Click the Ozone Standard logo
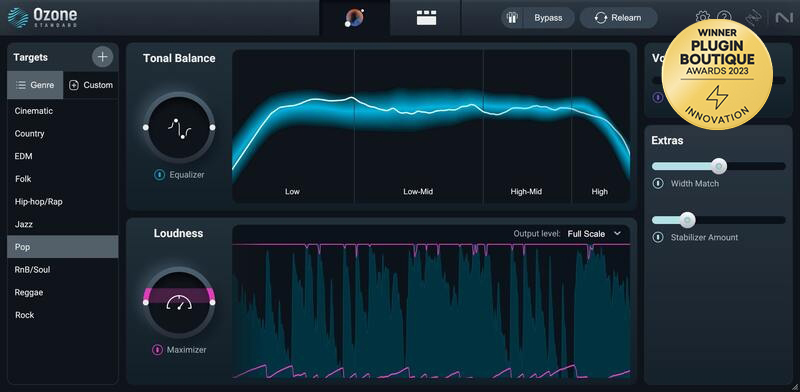This screenshot has height=392, width=800. 42,17
